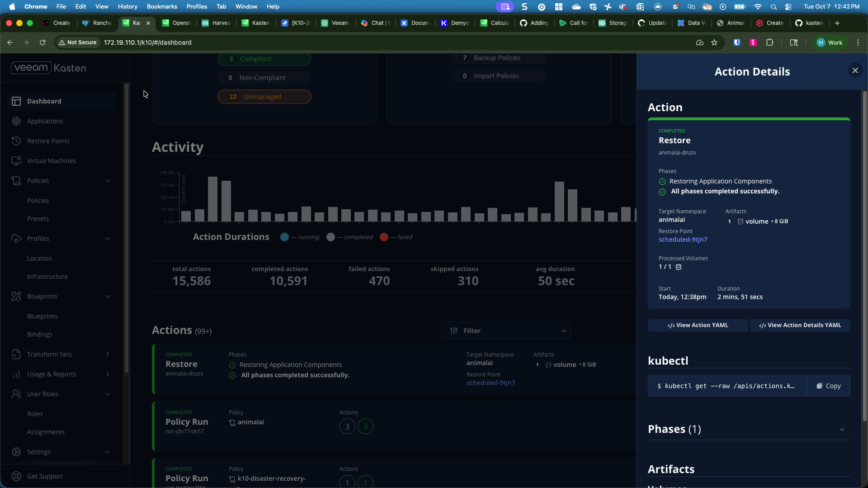Expand Transform Sets sidebar section

point(108,354)
